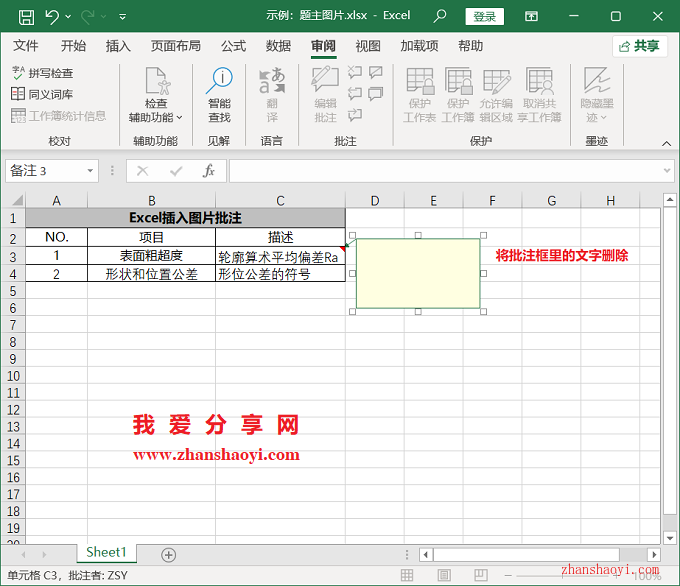The image size is (680, 586).
Task: Undo the last action
Action: coord(52,17)
